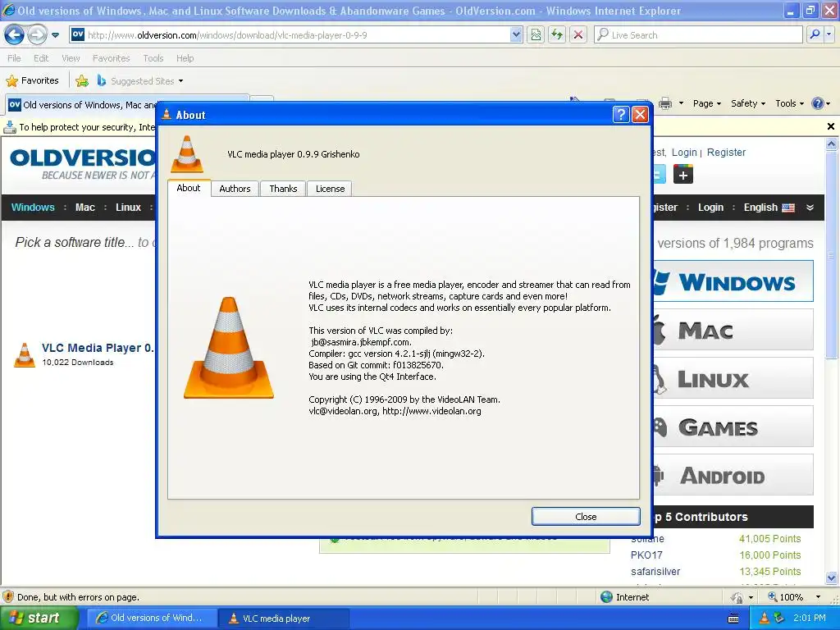This screenshot has width=840, height=630.
Task: Switch to VLC media player taskbar button
Action: (x=283, y=619)
